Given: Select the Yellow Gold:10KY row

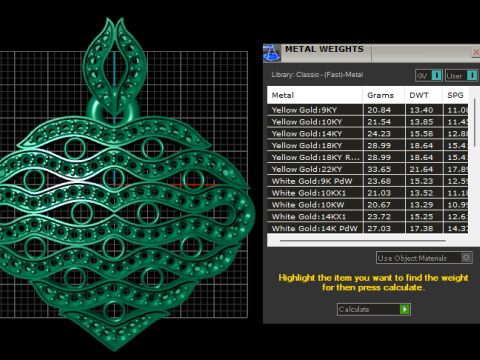Looking at the screenshot, I should tap(368, 122).
